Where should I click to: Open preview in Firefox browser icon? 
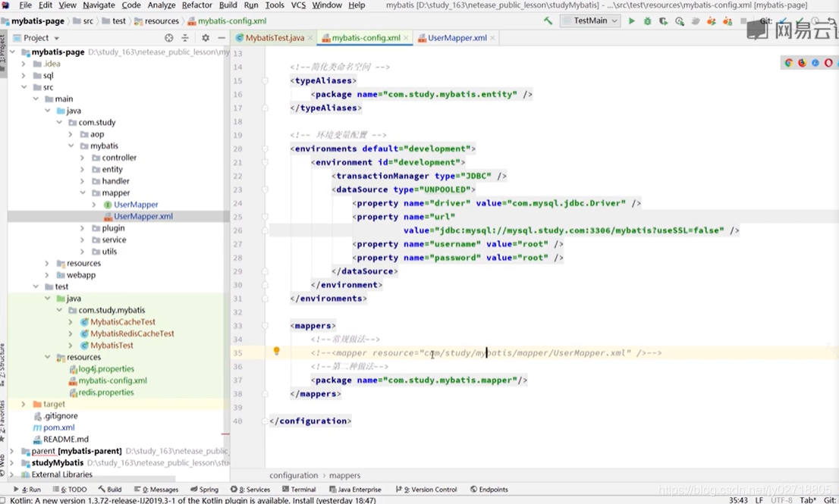click(802, 63)
